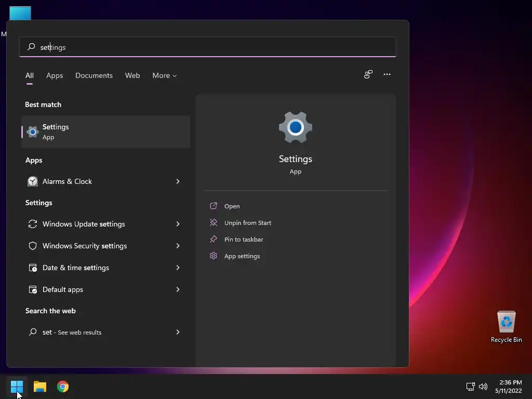Image resolution: width=532 pixels, height=399 pixels.
Task: Launch File Explorer from taskbar
Action: (x=39, y=387)
